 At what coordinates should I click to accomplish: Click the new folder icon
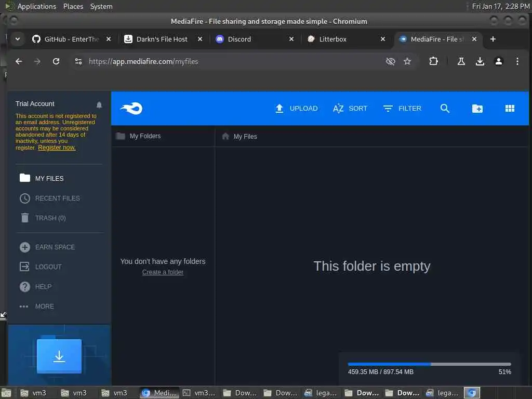(477, 109)
